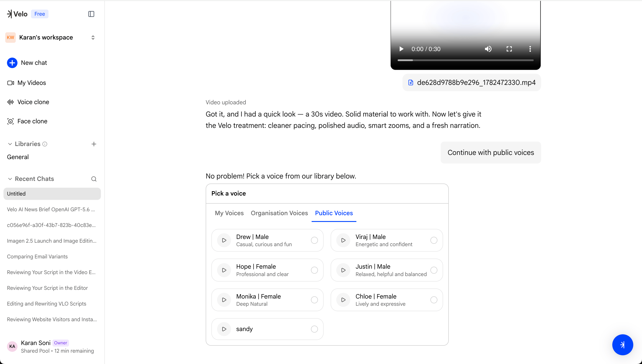
Task: Preview the Chloe voice sample
Action: [343, 300]
